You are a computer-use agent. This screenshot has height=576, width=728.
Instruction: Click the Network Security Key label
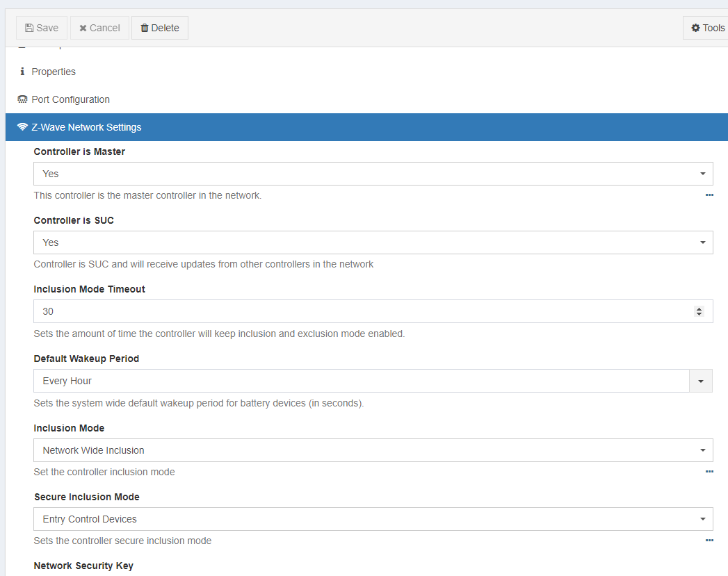coord(83,566)
